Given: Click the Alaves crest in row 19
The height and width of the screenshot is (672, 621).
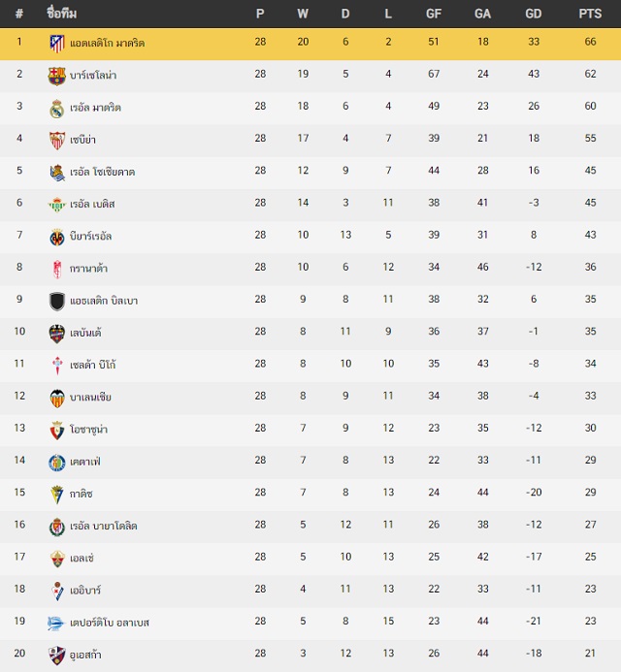Looking at the screenshot, I should tap(55, 624).
